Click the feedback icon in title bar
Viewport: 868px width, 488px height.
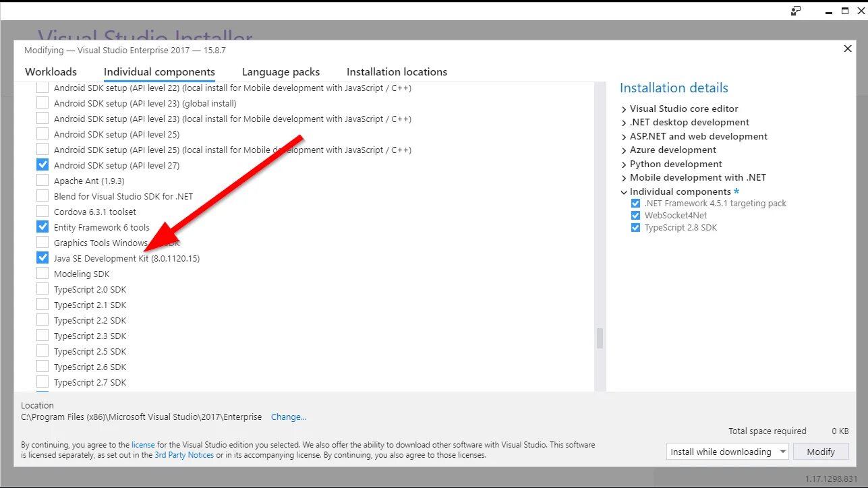tap(797, 11)
